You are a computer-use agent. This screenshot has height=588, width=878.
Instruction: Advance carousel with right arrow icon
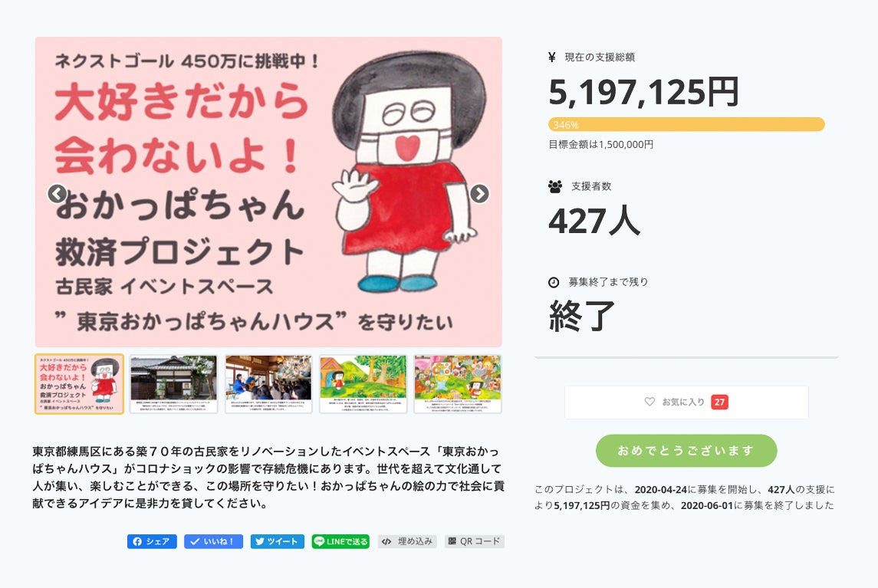click(479, 194)
